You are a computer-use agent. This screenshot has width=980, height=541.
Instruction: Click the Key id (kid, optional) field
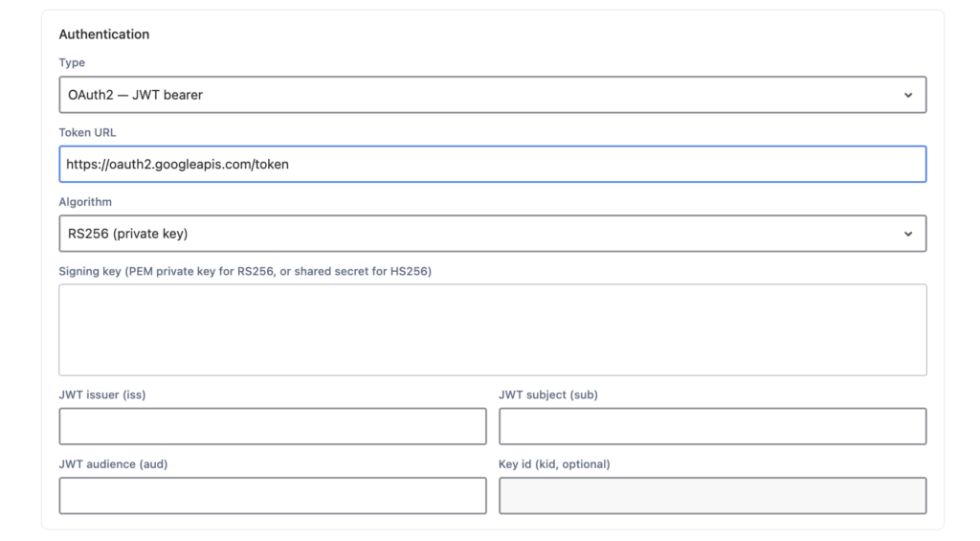pos(712,496)
